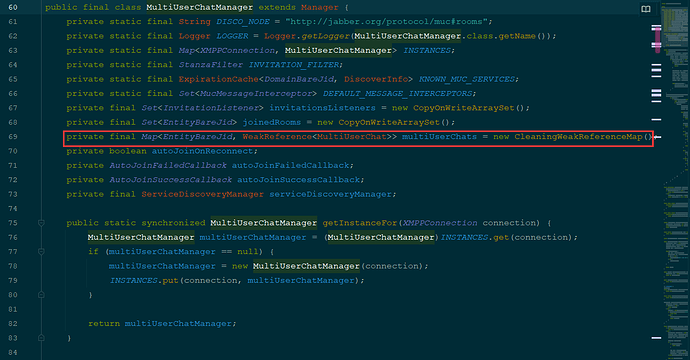Click the fold end marker on line 83
The height and width of the screenshot is (360, 690).
coord(41,338)
